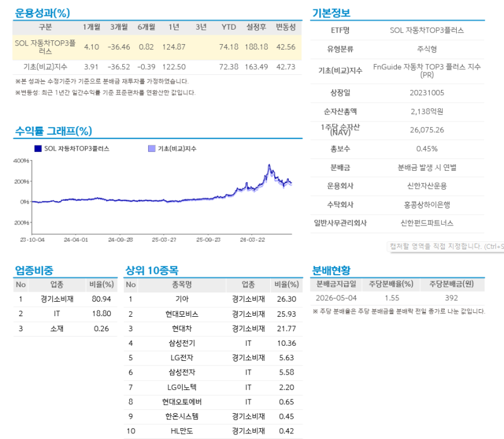Click the 기아 holding name

pyautogui.click(x=182, y=299)
